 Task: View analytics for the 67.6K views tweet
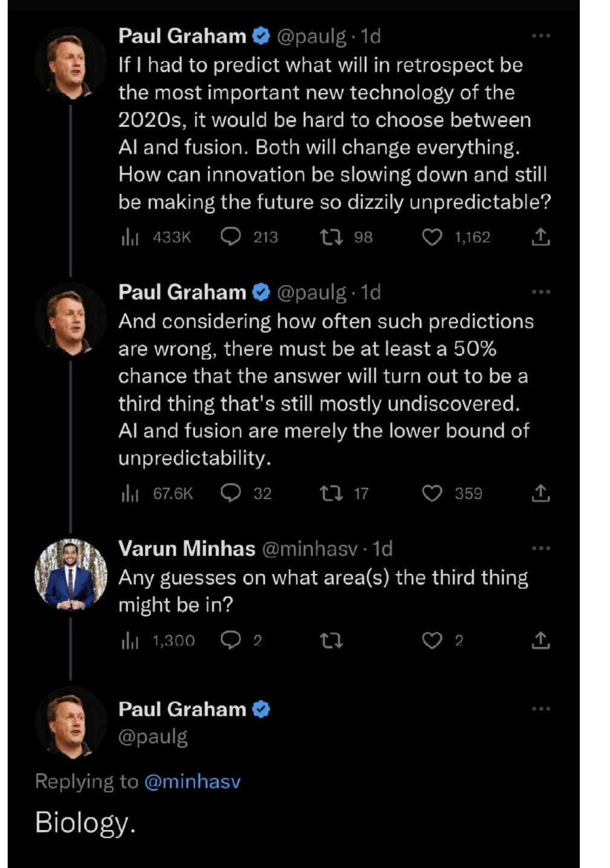coord(130,494)
